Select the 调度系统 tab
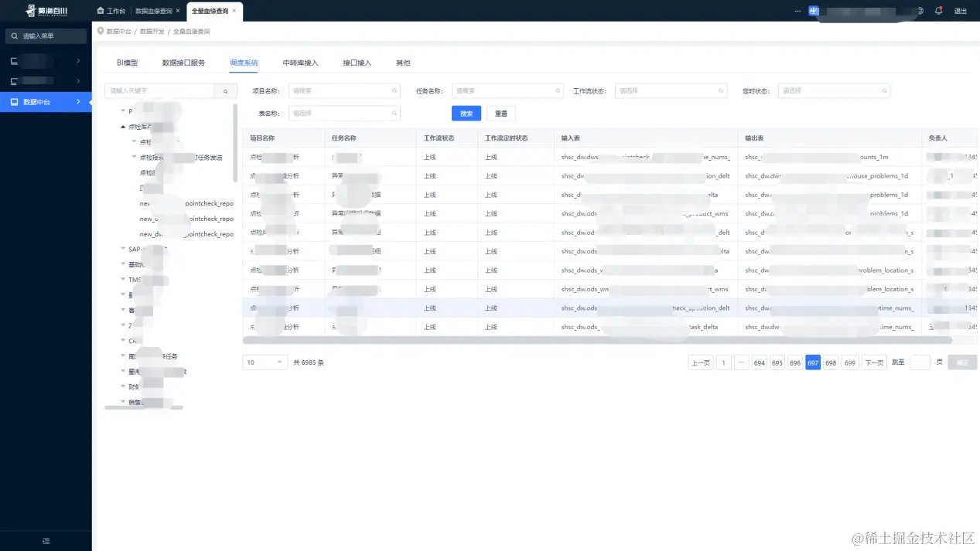 [x=244, y=63]
